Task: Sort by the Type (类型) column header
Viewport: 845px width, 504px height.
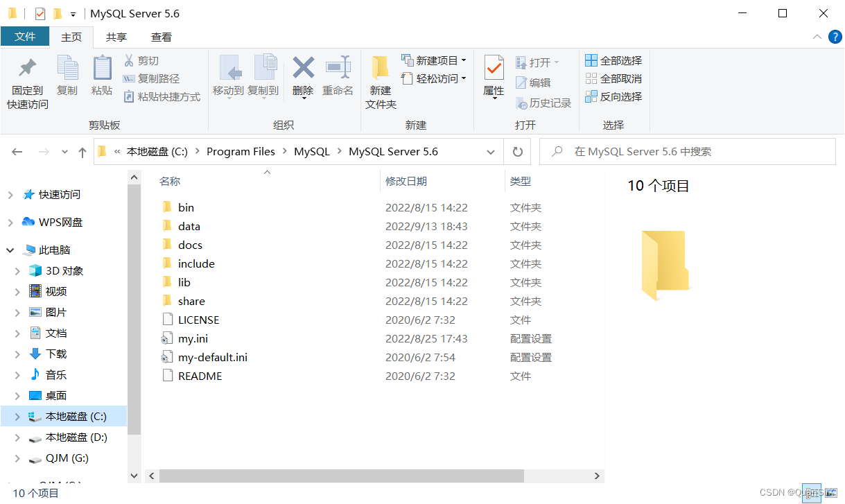Action: [x=521, y=182]
